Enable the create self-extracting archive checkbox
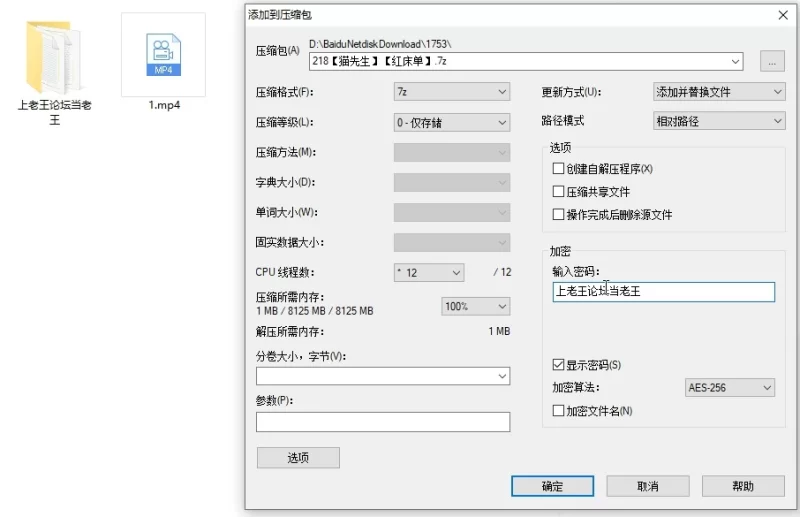 point(559,169)
